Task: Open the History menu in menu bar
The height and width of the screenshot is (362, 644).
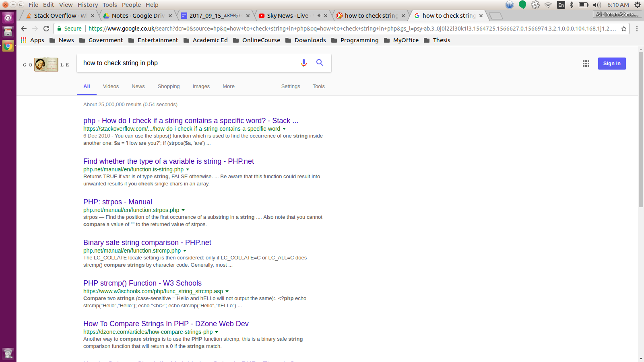Action: pyautogui.click(x=88, y=5)
